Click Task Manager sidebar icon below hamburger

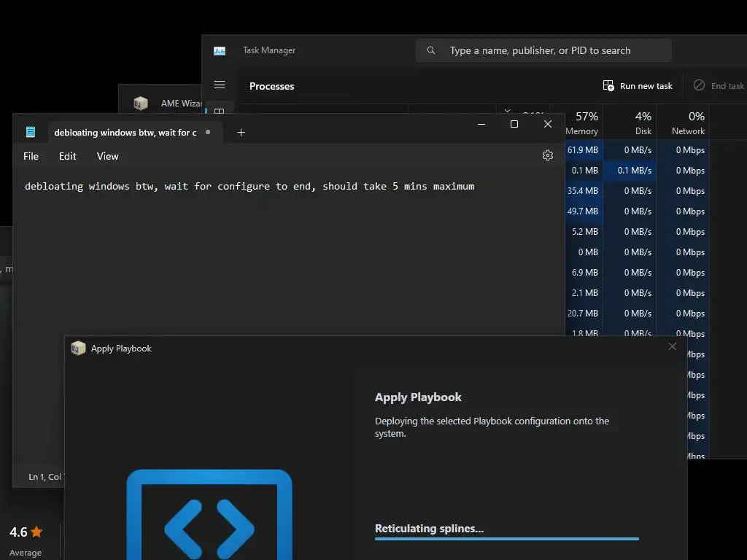[x=220, y=111]
